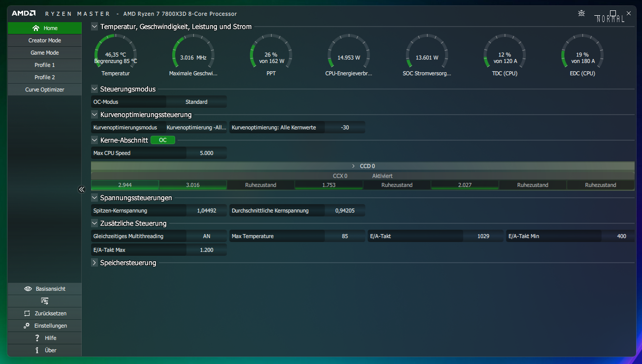This screenshot has width=642, height=364.
Task: Click Max CPU Speed value 5.000
Action: pyautogui.click(x=207, y=153)
